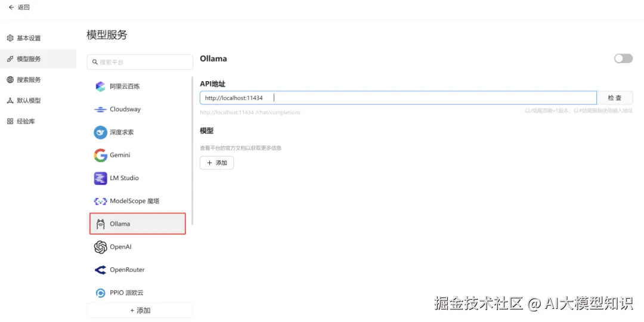The image size is (644, 322).
Task: Click the Ollama heading
Action: (x=213, y=58)
